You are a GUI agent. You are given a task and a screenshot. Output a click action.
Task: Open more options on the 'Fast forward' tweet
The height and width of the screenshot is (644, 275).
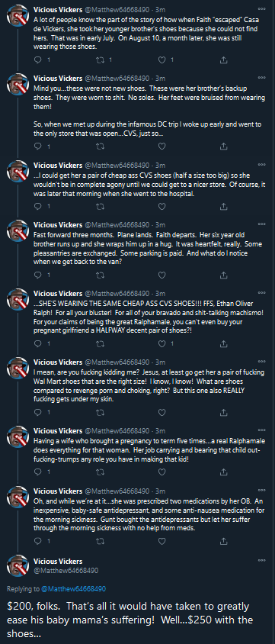pos(261,224)
